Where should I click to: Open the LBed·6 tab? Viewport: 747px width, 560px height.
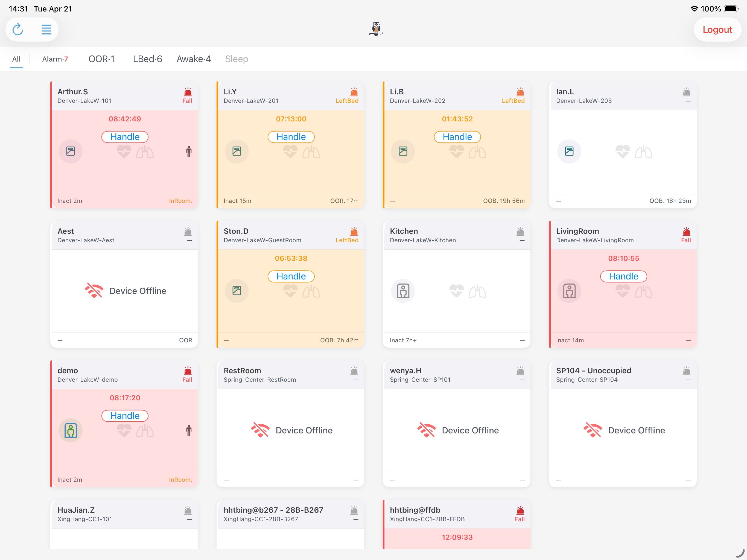tap(148, 59)
